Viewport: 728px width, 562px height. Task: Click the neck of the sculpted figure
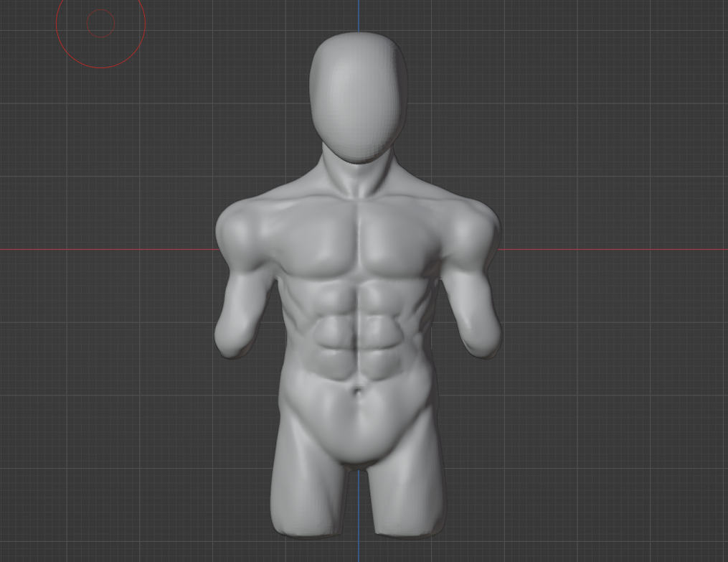coord(359,174)
